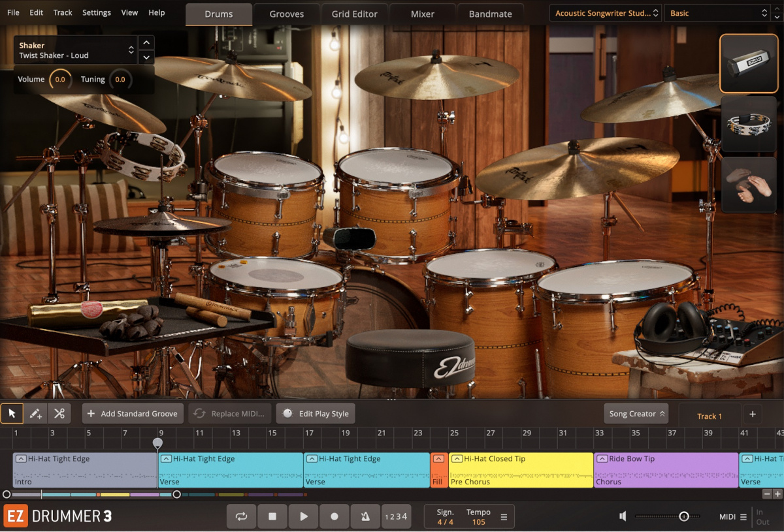Screen dimensions: 784x532
Task: Select the shaker percussion thumbnail
Action: [749, 63]
